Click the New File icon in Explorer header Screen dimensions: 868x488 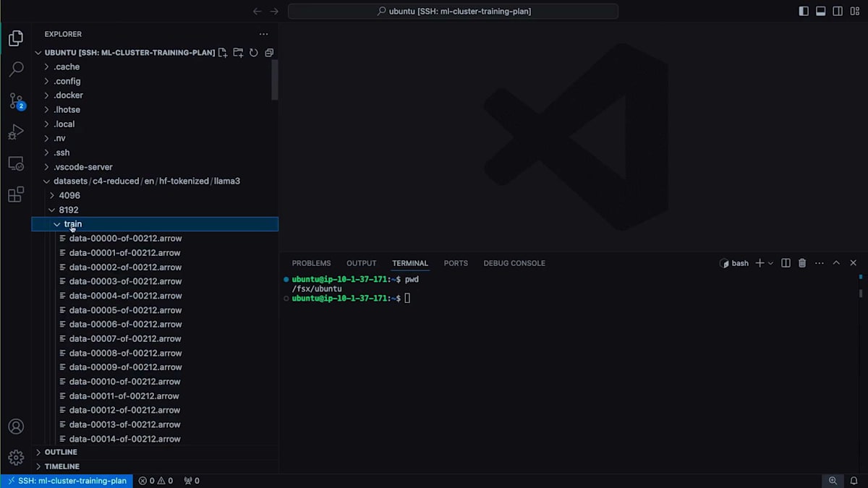223,53
